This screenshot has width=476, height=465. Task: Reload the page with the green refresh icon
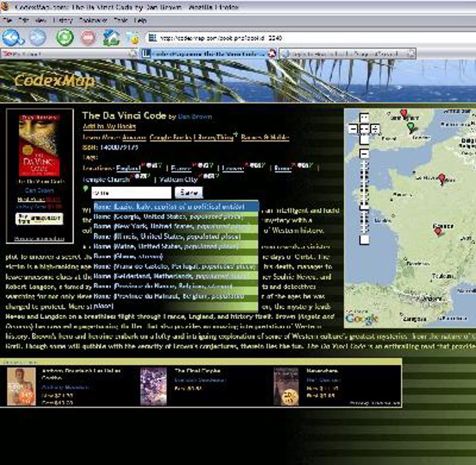(x=65, y=37)
